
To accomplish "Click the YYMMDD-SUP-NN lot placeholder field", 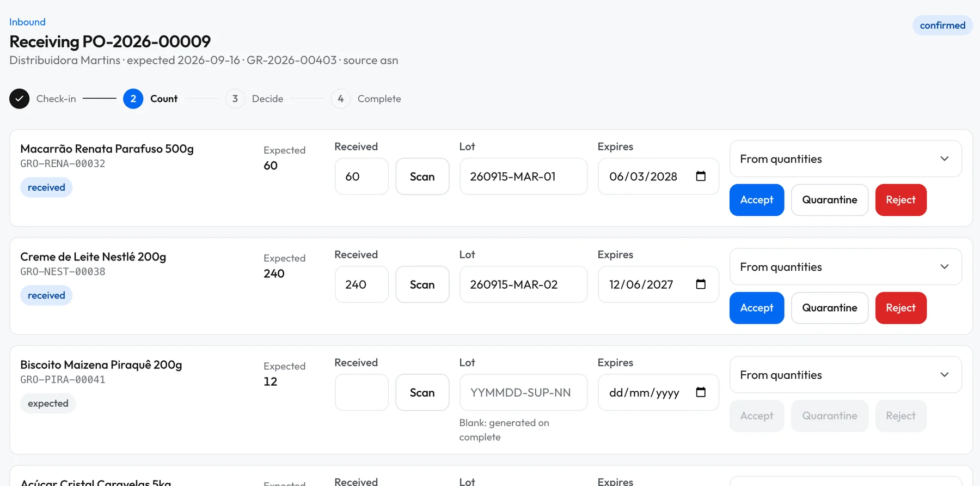I will point(523,392).
